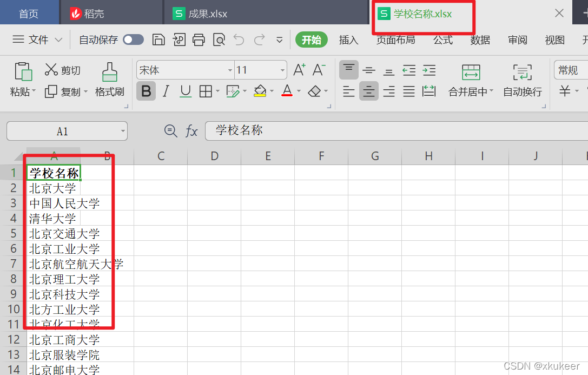Switch to the Insert (插入) tab
The height and width of the screenshot is (375, 588).
click(x=349, y=40)
